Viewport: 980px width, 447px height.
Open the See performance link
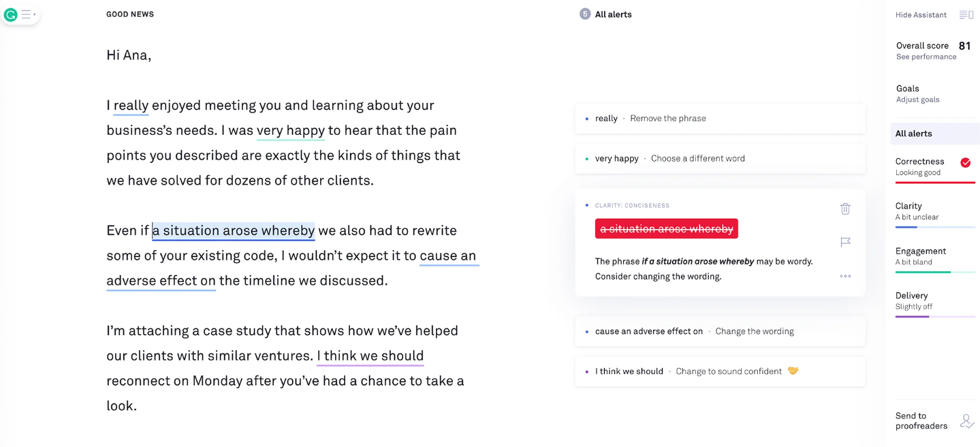coord(926,57)
